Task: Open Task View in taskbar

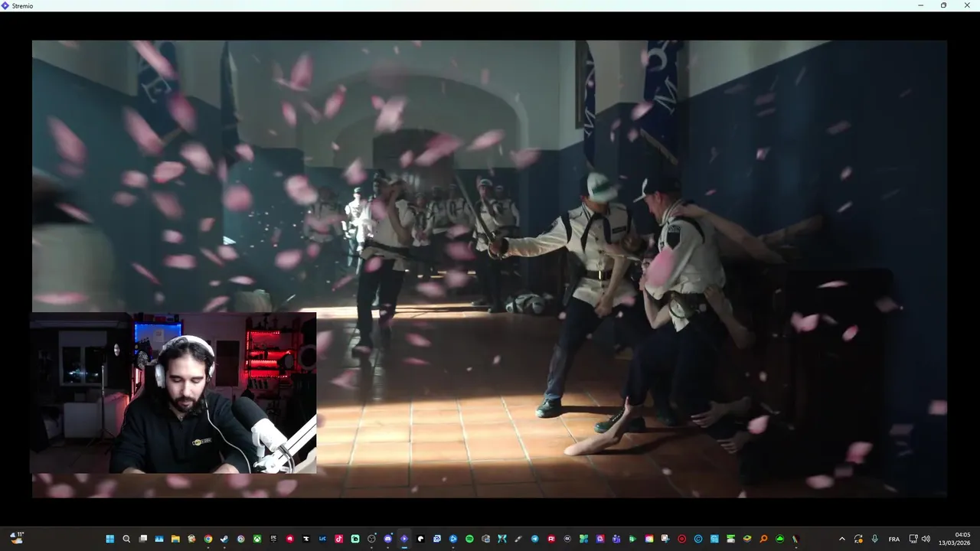Action: pos(142,539)
